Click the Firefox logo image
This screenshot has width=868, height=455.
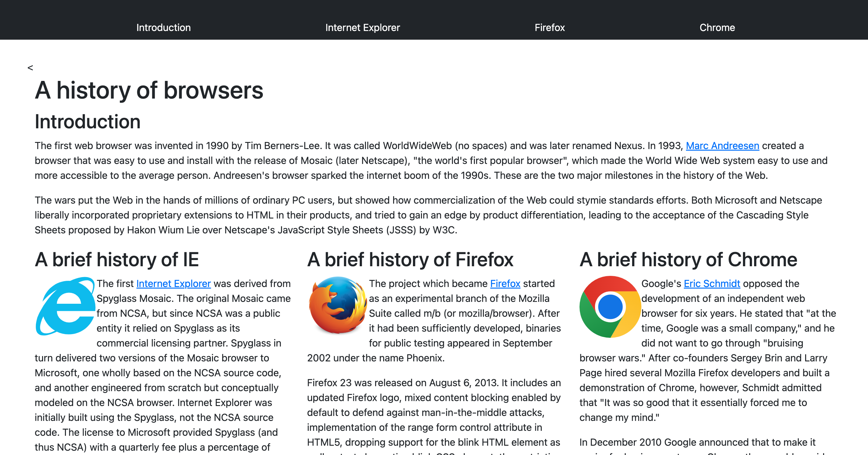338,305
